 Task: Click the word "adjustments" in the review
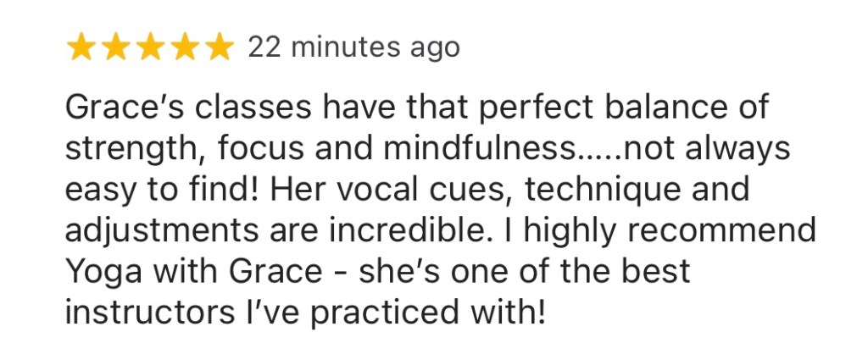pos(156,231)
